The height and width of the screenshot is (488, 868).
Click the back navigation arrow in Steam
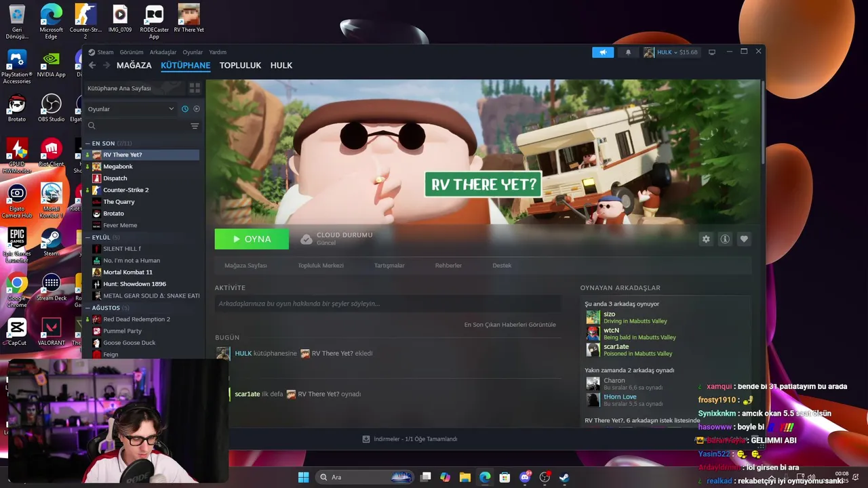coord(92,66)
